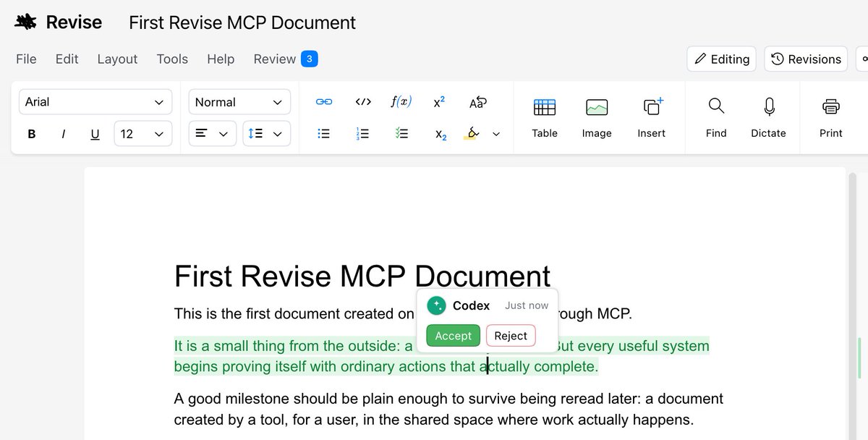The width and height of the screenshot is (868, 440).
Task: Open the Normal paragraph style dropdown
Action: pos(239,102)
